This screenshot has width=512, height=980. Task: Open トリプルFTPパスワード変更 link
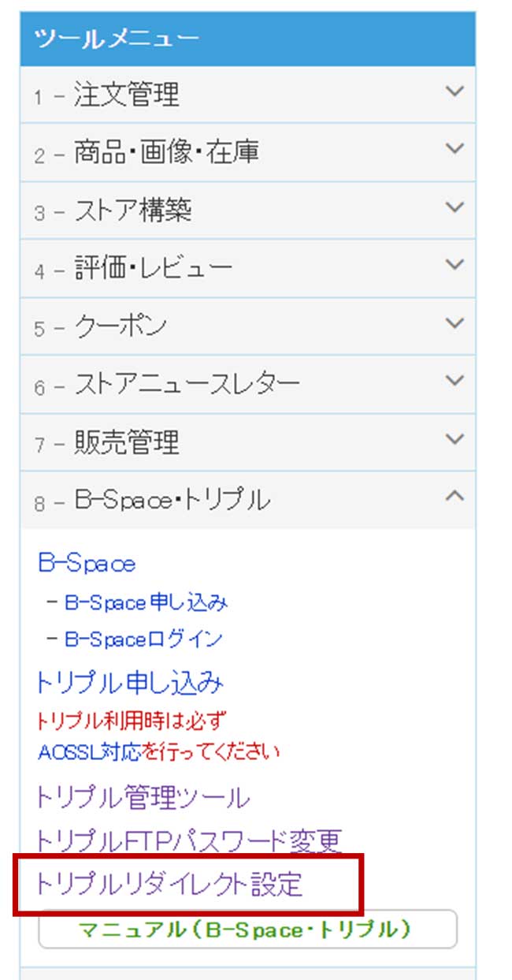tap(189, 841)
